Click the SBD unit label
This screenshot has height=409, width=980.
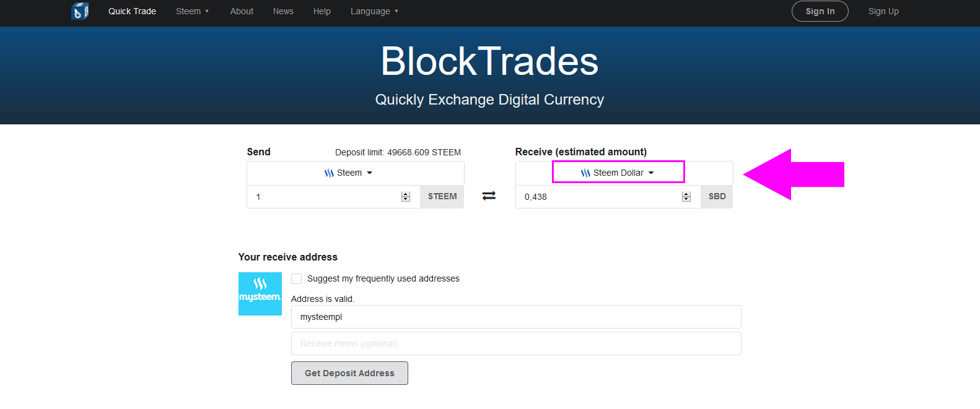tap(717, 196)
